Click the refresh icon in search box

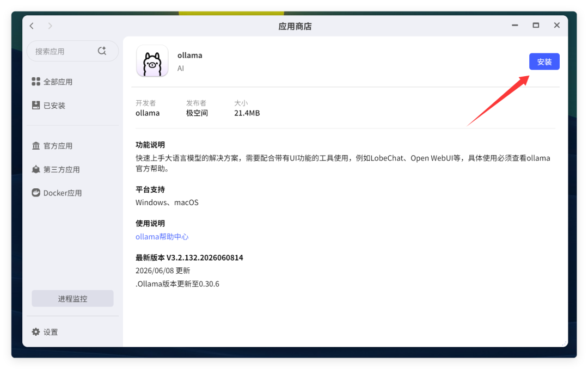(x=102, y=51)
